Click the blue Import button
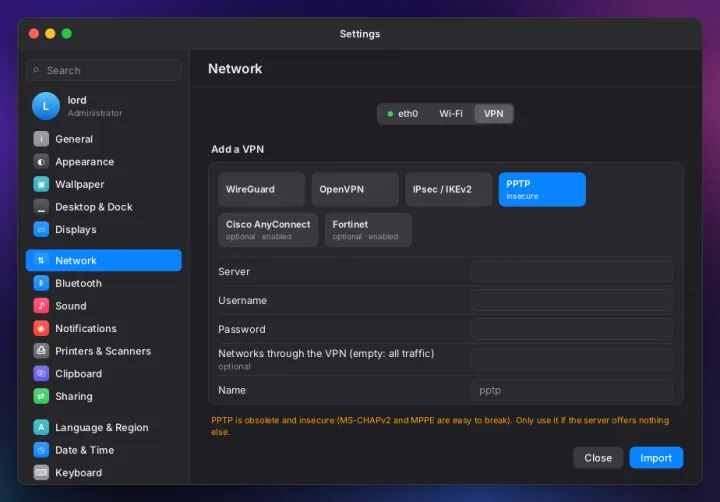720x502 pixels. [x=656, y=458]
